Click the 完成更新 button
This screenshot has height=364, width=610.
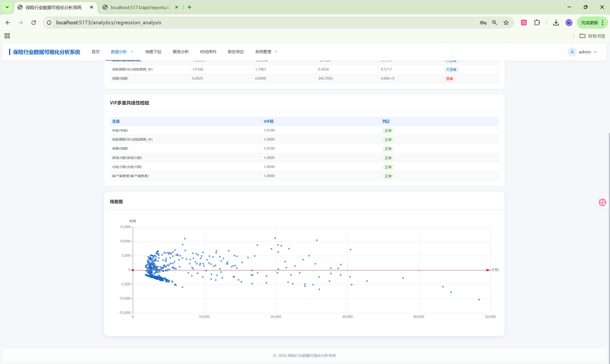589,23
